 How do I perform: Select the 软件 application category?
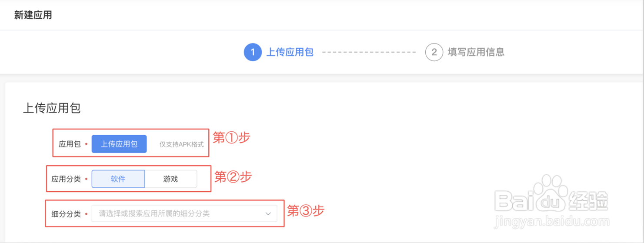118,179
